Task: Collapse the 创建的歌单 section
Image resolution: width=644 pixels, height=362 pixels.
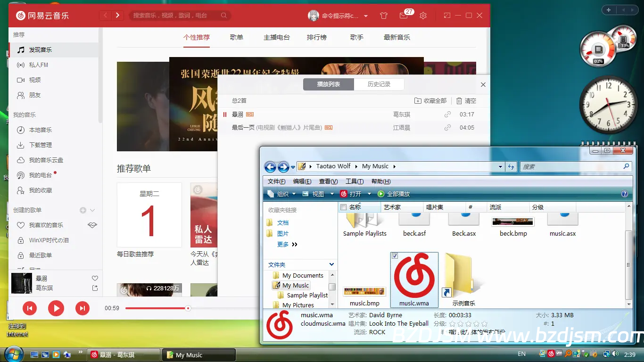Action: 92,210
